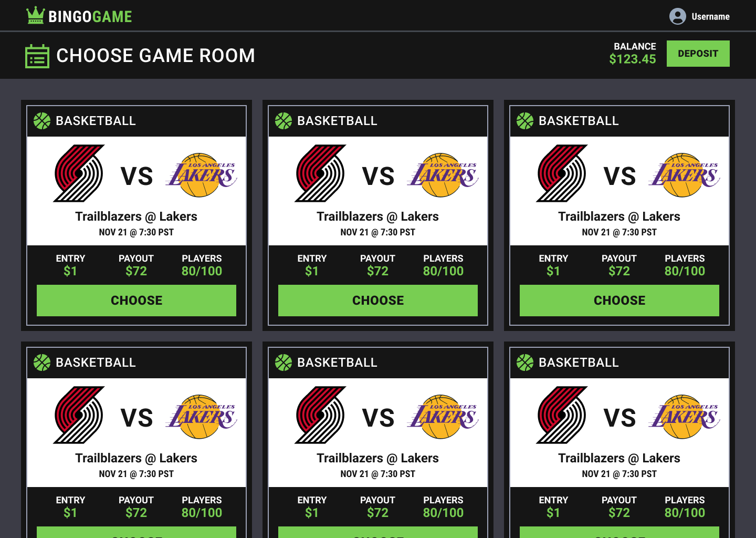Click Lakers logo in top-right card
The width and height of the screenshot is (756, 538).
pyautogui.click(x=685, y=175)
